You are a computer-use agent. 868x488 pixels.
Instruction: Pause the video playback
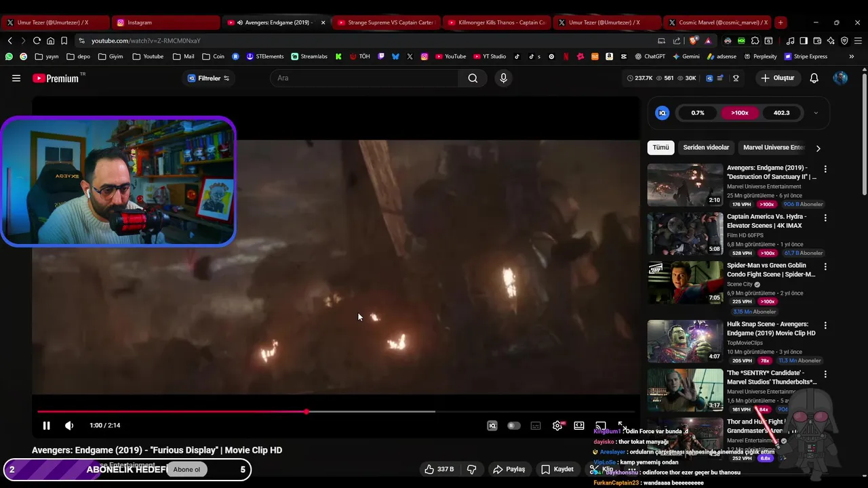pos(46,426)
